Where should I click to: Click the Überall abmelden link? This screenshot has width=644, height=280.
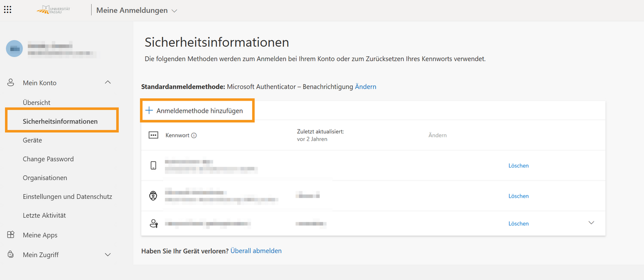coord(256,251)
